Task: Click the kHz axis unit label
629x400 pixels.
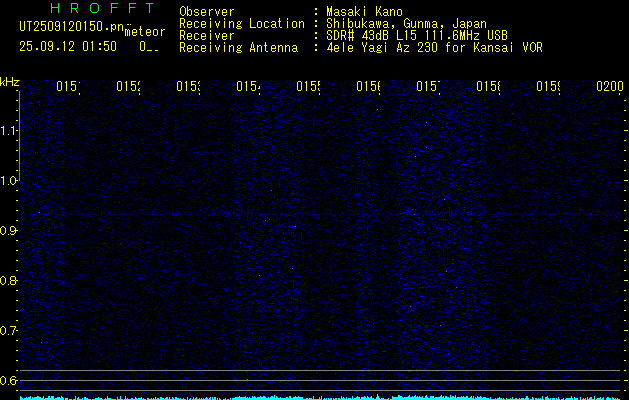Action: click(x=10, y=83)
